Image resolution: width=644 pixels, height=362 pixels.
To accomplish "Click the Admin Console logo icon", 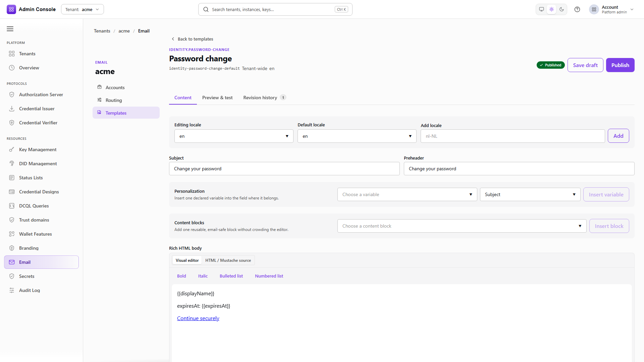I will coord(11,9).
